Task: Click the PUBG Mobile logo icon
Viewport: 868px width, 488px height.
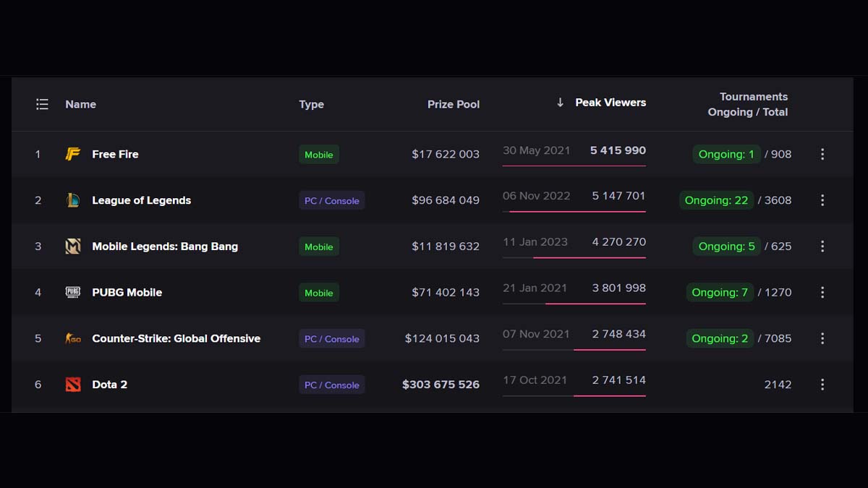Action: (73, 292)
